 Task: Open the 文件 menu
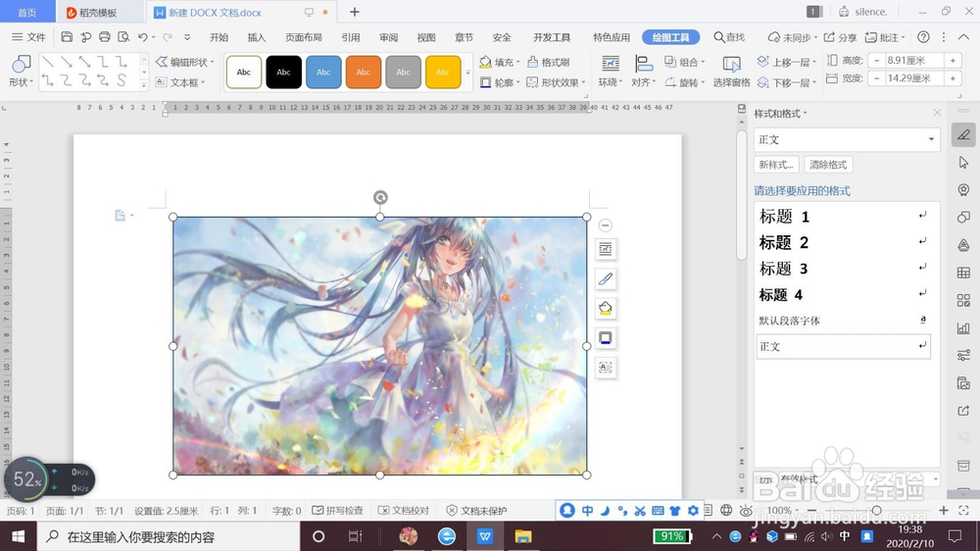[x=28, y=37]
